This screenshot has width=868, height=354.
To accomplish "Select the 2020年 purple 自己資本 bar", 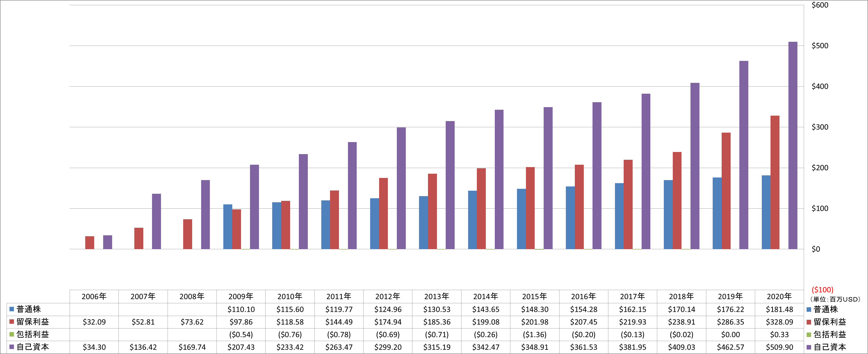I will [793, 146].
